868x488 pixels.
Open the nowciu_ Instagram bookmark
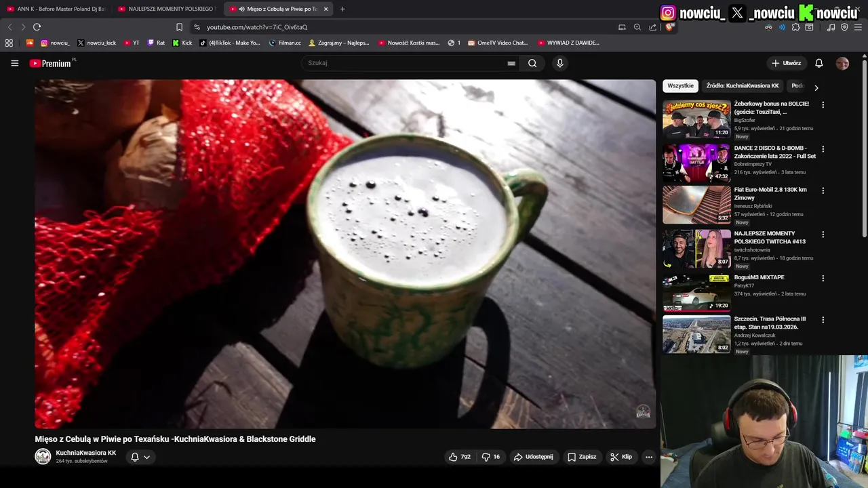click(x=55, y=43)
